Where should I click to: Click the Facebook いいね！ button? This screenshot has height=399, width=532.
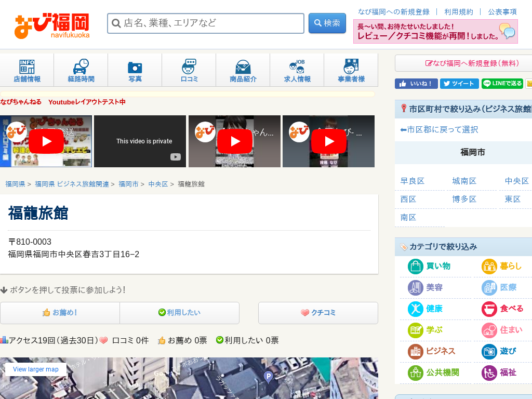(416, 84)
